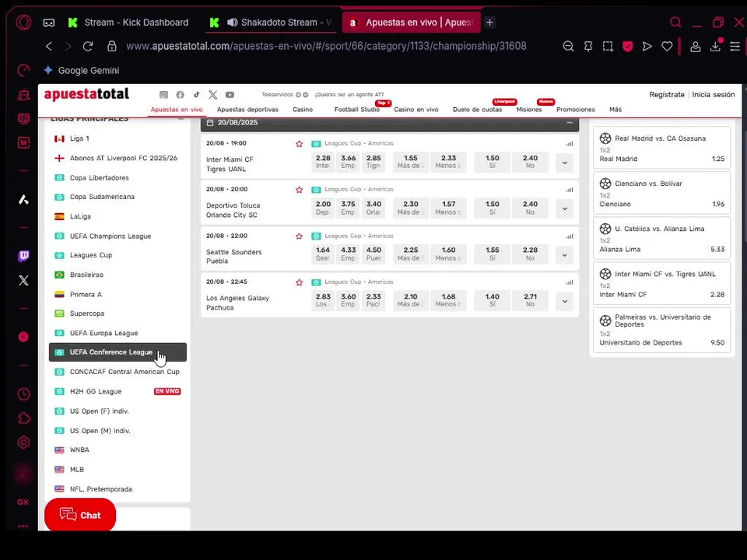Open Twitch icon in Opera sidebar
Screen dimensions: 747x560
(23, 256)
